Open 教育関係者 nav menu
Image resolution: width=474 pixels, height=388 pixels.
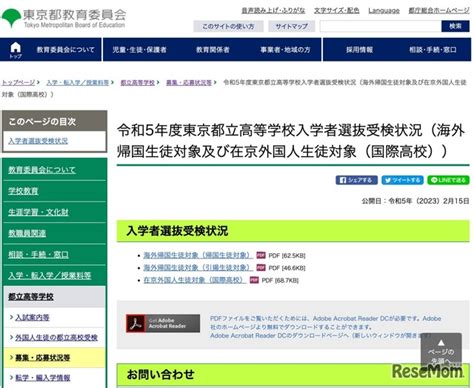213,50
